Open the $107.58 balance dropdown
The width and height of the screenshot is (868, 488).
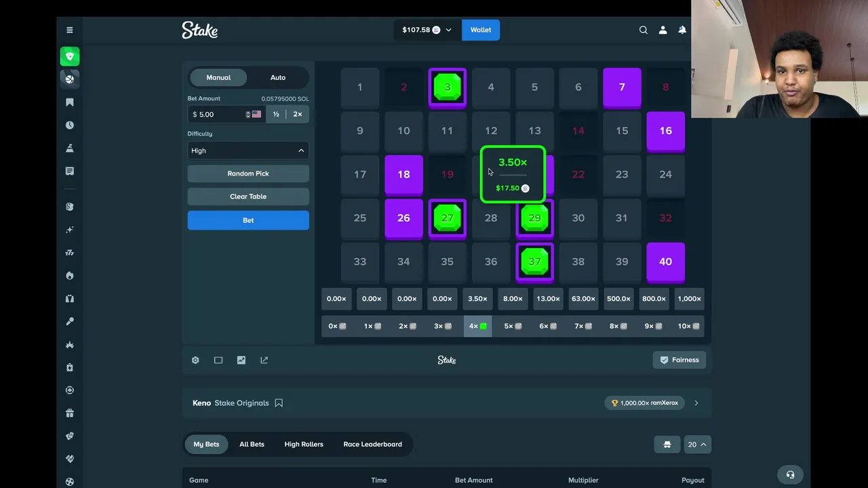pyautogui.click(x=427, y=30)
